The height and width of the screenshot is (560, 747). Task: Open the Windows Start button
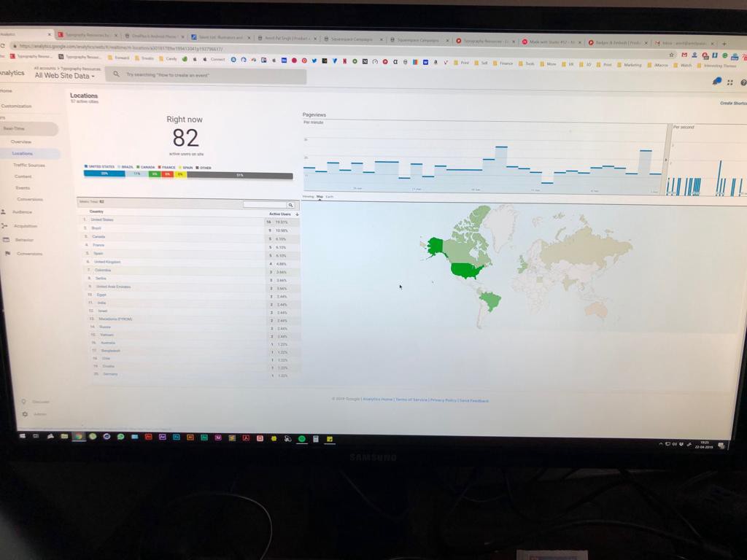click(x=22, y=436)
